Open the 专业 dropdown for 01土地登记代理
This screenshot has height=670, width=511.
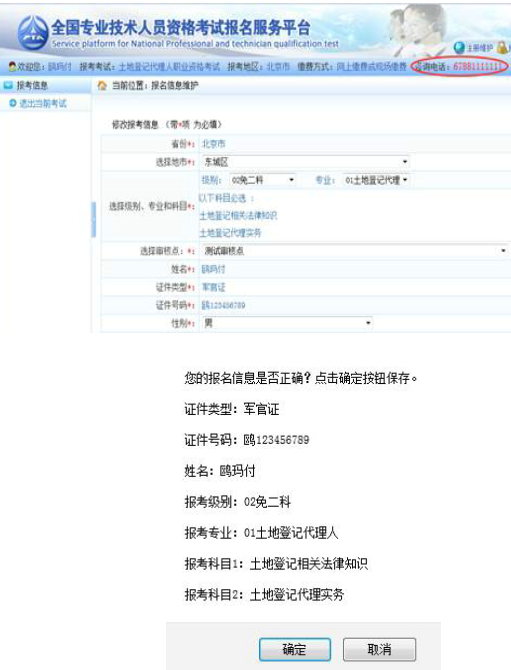point(376,180)
